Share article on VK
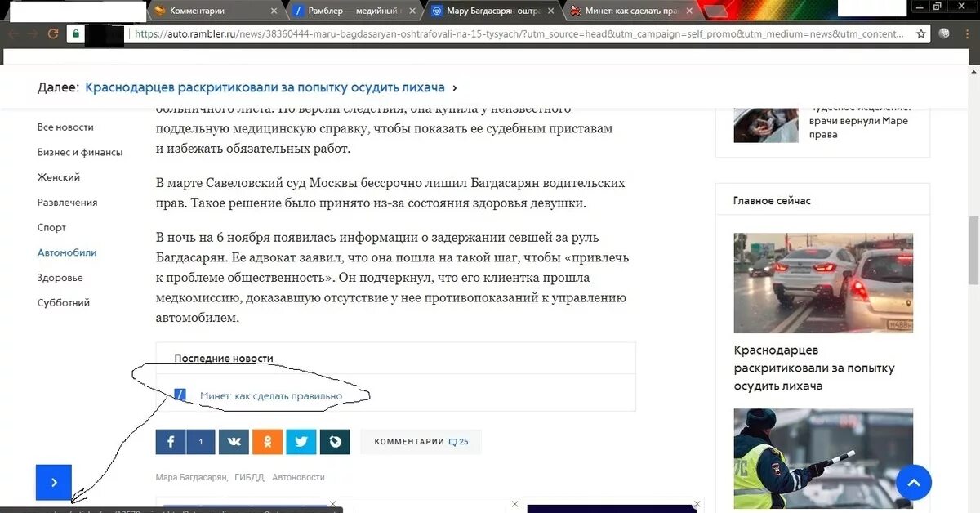This screenshot has height=513, width=980. 234,442
